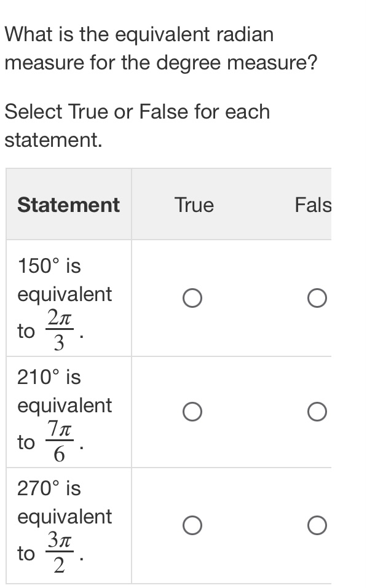The image size is (367, 588).
Task: Mark 150° equivalent to 2π/3 as True
Action: 192,298
